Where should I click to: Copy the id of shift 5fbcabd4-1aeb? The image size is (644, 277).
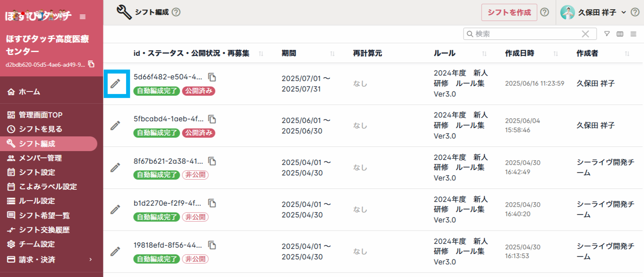click(x=212, y=119)
